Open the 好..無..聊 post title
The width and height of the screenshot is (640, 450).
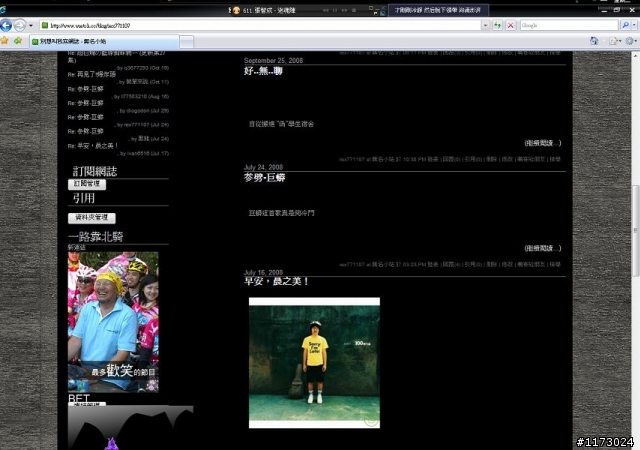(x=263, y=71)
